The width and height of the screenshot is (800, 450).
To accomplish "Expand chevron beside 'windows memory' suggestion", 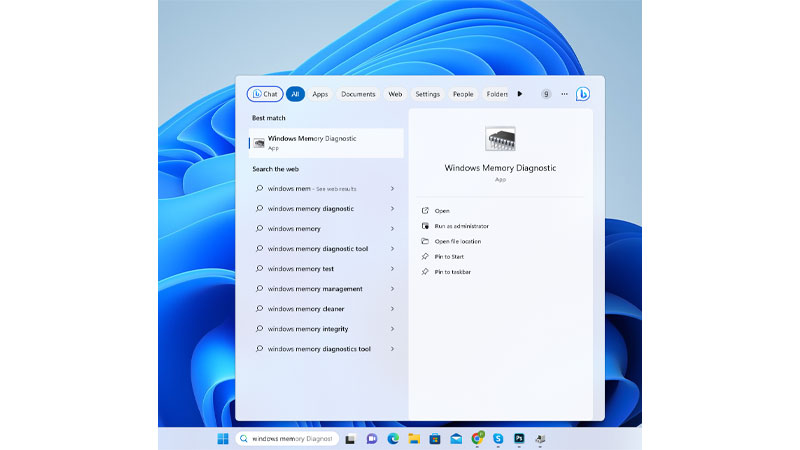I will click(392, 229).
